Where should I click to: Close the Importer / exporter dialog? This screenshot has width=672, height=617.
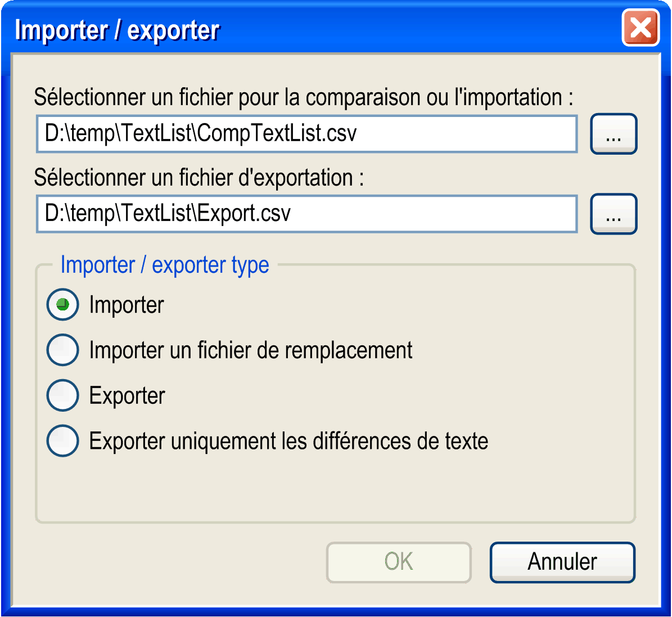pyautogui.click(x=641, y=28)
